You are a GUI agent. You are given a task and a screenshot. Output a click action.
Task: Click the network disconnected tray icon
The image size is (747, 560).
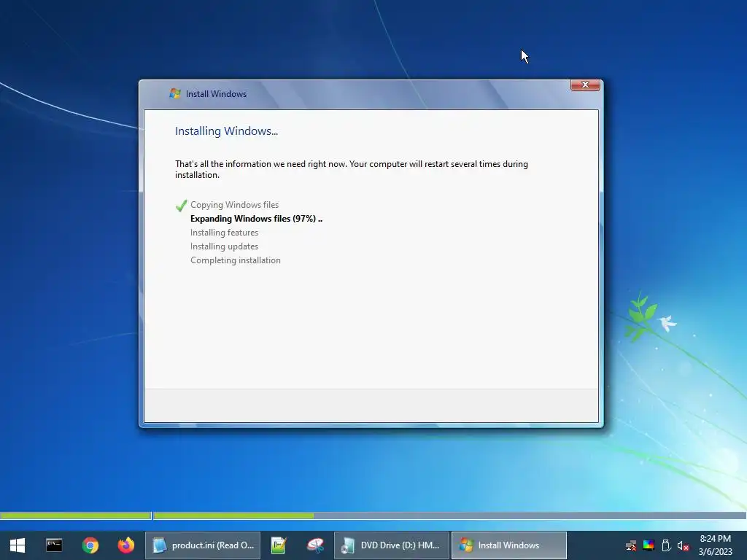[631, 545]
